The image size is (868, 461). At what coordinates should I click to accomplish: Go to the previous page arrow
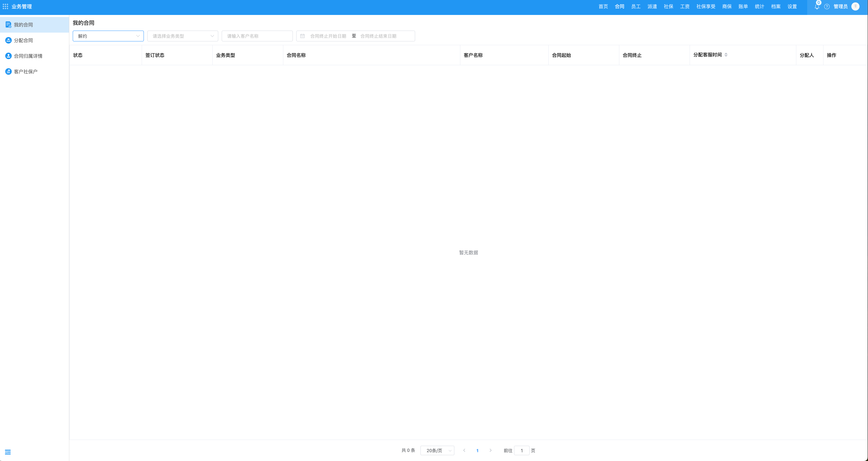[464, 450]
